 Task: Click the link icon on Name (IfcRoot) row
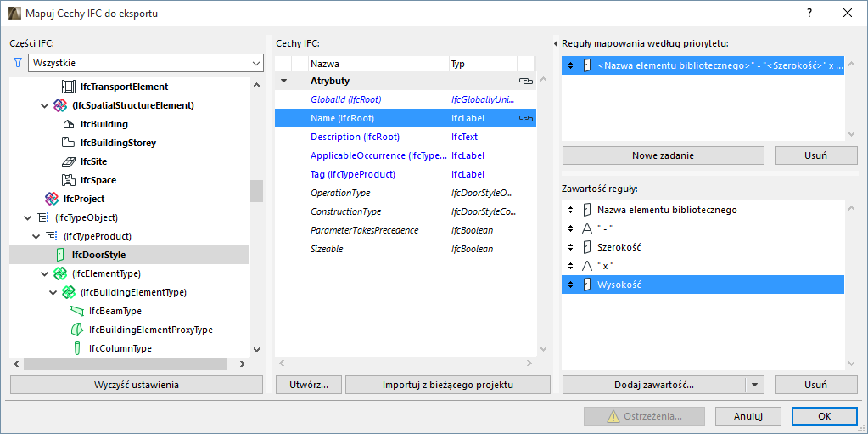click(x=525, y=119)
